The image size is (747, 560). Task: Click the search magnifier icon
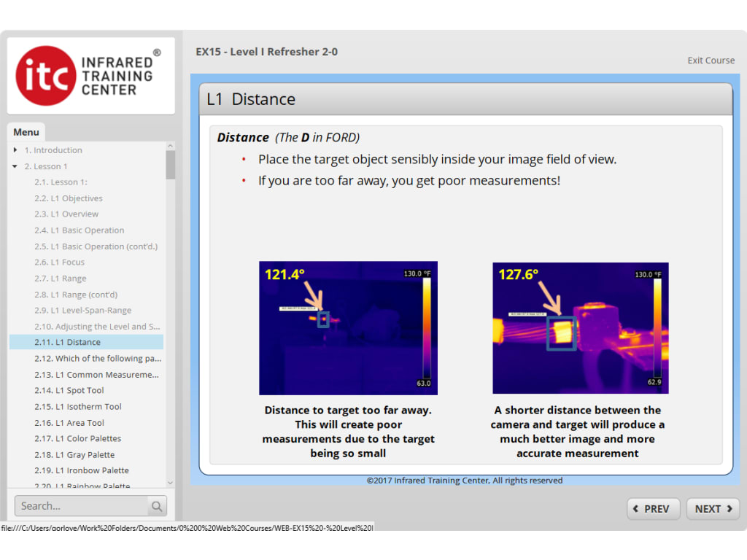click(157, 505)
